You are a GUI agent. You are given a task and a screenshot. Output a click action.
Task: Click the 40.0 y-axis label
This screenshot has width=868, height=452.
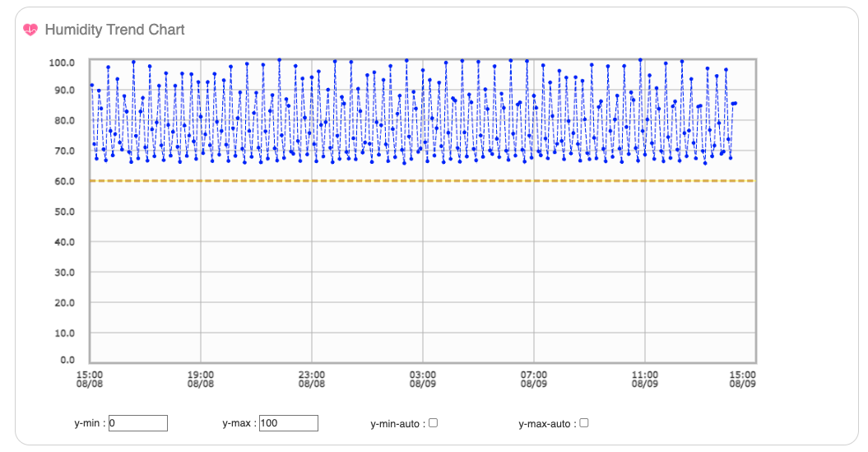point(64,242)
